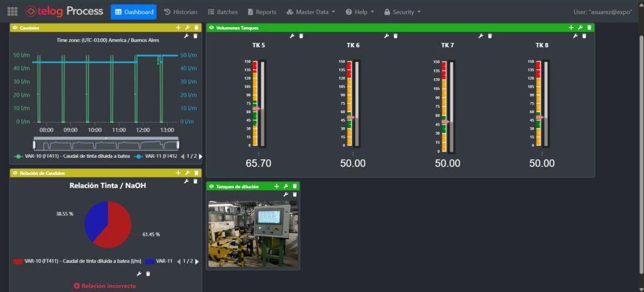
Task: Delete the TK 6 gauge widget
Action: 395,36
